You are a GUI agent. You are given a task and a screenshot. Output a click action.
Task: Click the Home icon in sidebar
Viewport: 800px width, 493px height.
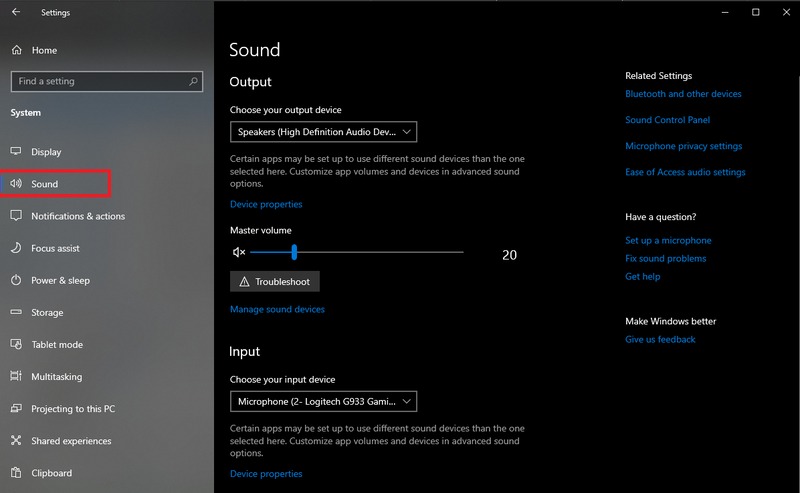16,50
